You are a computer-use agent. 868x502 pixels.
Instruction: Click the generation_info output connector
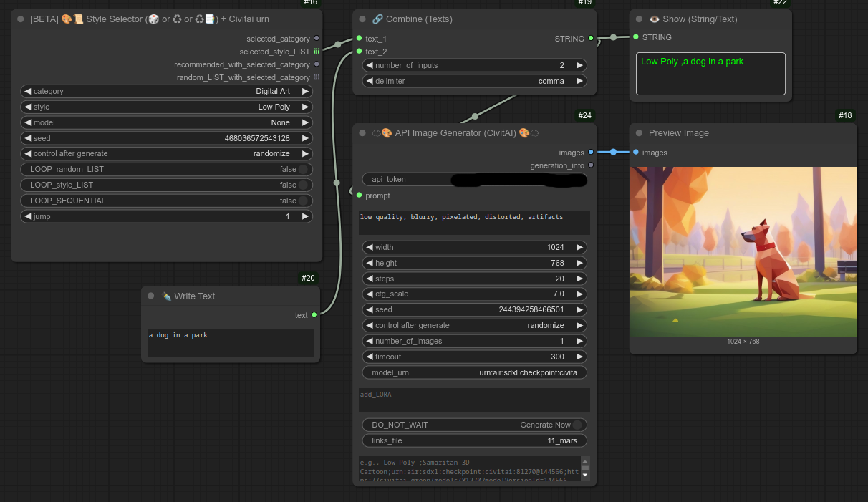590,165
